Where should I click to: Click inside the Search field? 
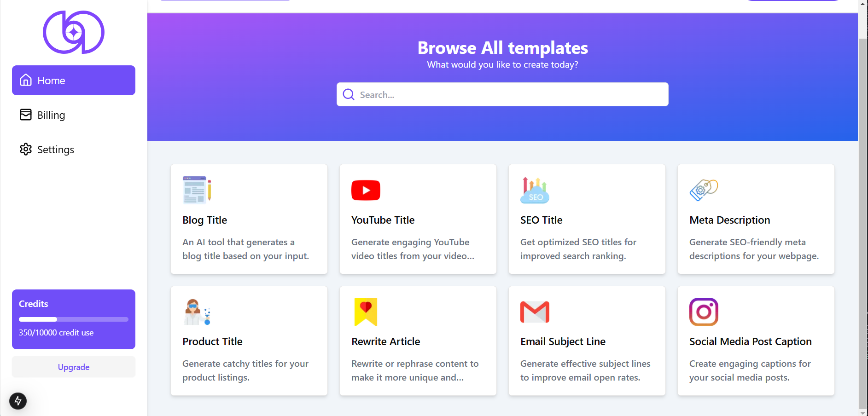point(502,94)
